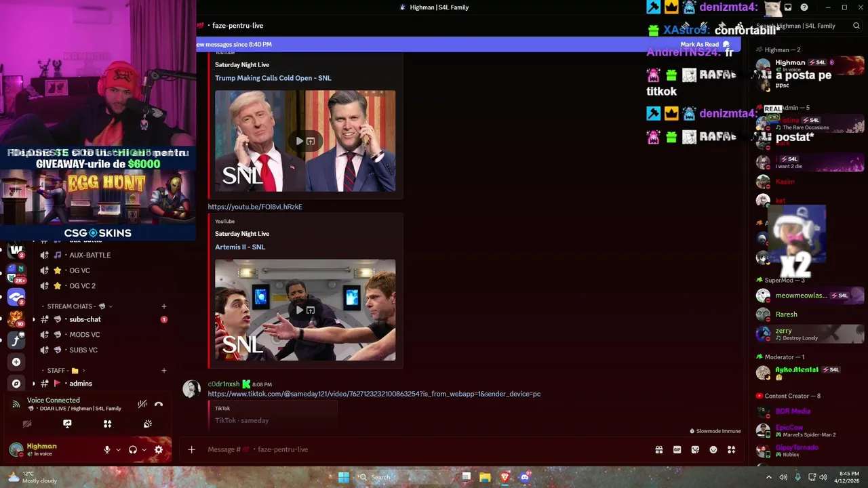The width and height of the screenshot is (868, 488).
Task: Open the Artemis II - SNL video title link
Action: click(240, 247)
